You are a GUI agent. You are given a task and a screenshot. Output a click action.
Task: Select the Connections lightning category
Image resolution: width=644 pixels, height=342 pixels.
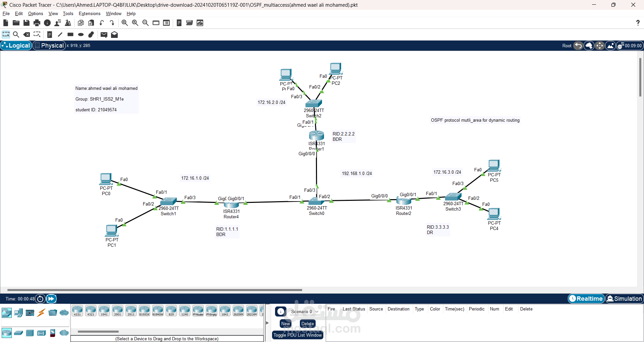pyautogui.click(x=41, y=313)
